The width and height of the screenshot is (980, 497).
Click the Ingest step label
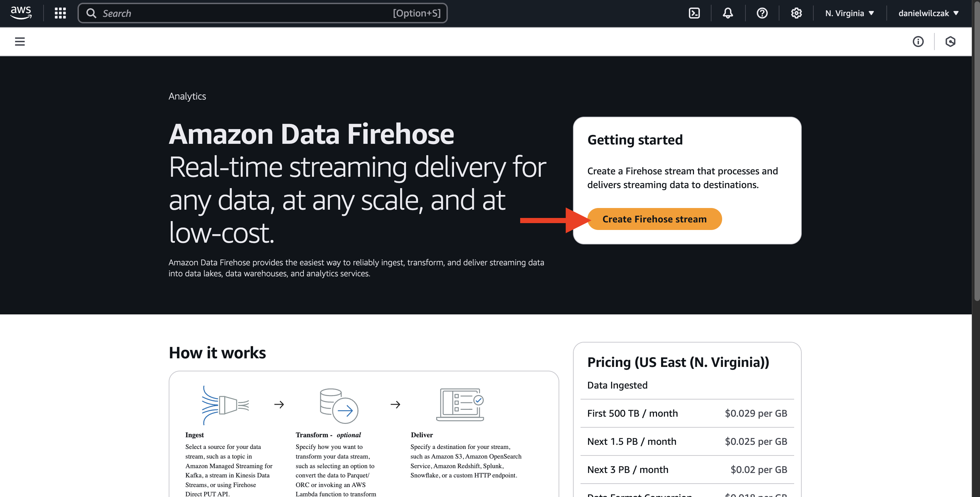point(194,435)
